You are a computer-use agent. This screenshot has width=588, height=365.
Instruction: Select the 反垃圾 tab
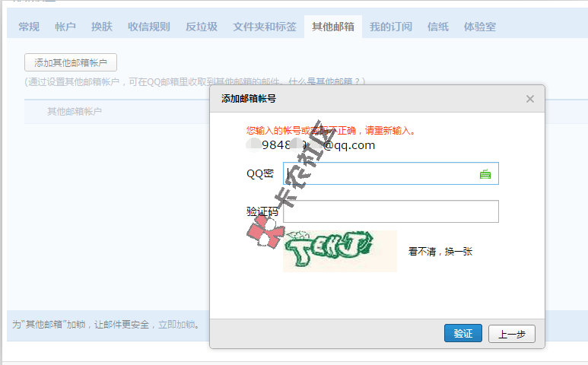coord(202,27)
